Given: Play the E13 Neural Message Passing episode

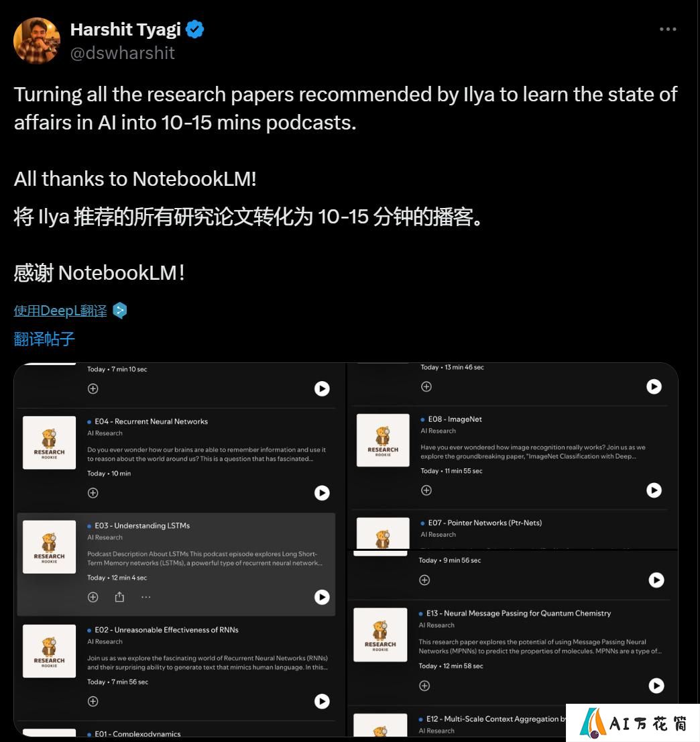Looking at the screenshot, I should [x=656, y=686].
